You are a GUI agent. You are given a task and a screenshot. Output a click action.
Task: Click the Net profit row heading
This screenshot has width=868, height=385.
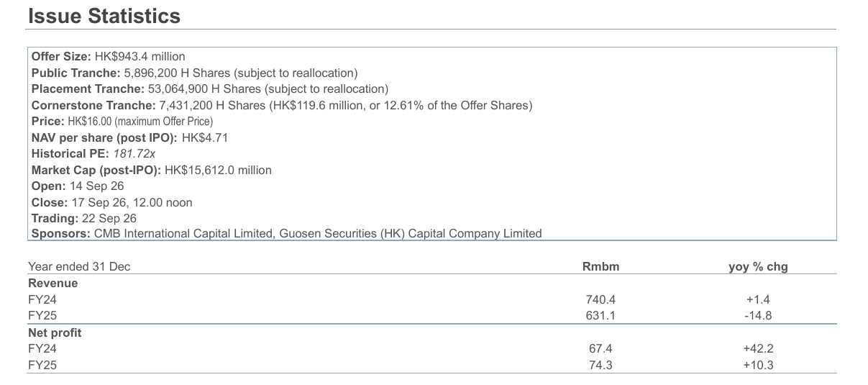point(55,333)
